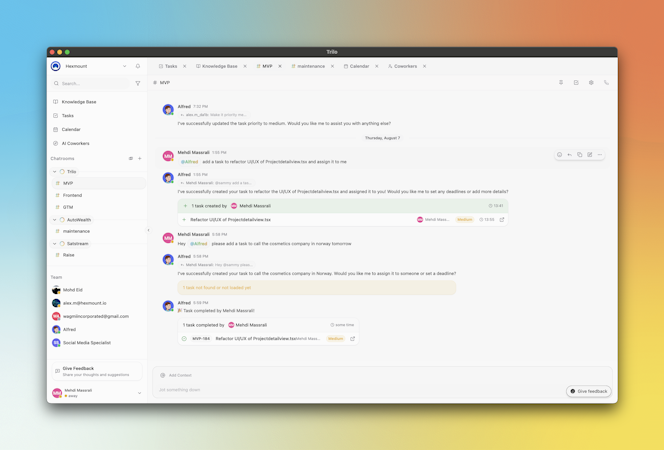Click Alfred's avatar on 7:32 PM message
The height and width of the screenshot is (450, 664).
click(x=168, y=110)
